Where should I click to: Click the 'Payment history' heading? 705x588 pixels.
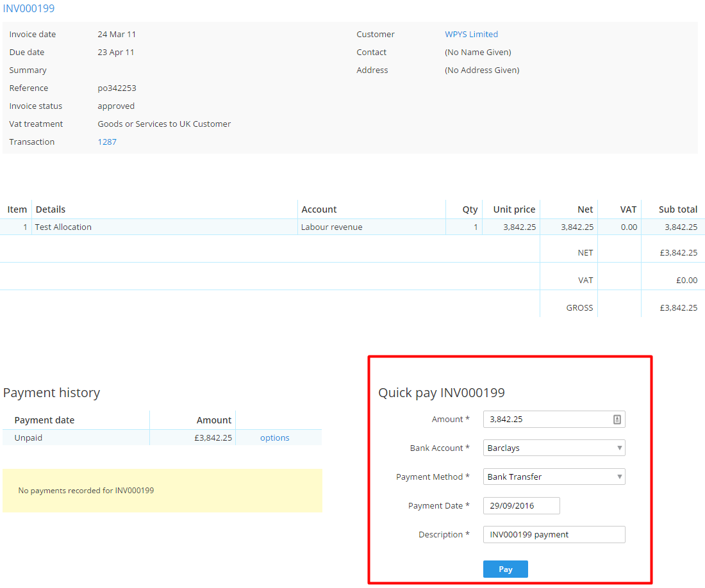52,393
